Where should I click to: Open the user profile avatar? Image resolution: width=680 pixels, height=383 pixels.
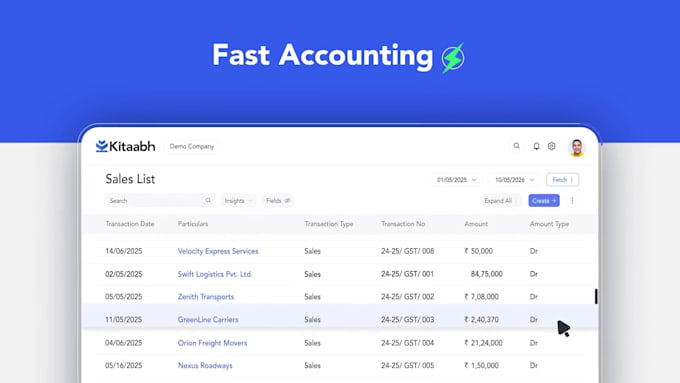pos(577,147)
